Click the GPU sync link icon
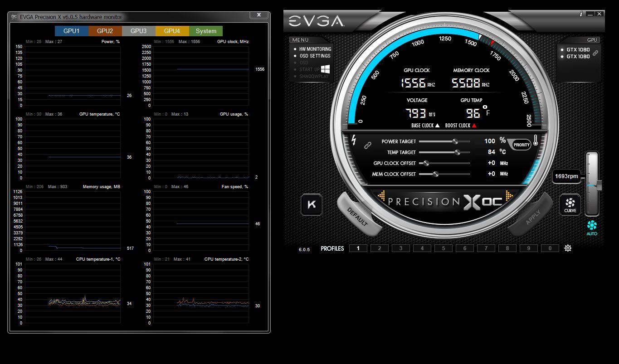The width and height of the screenshot is (619, 364). point(595,53)
